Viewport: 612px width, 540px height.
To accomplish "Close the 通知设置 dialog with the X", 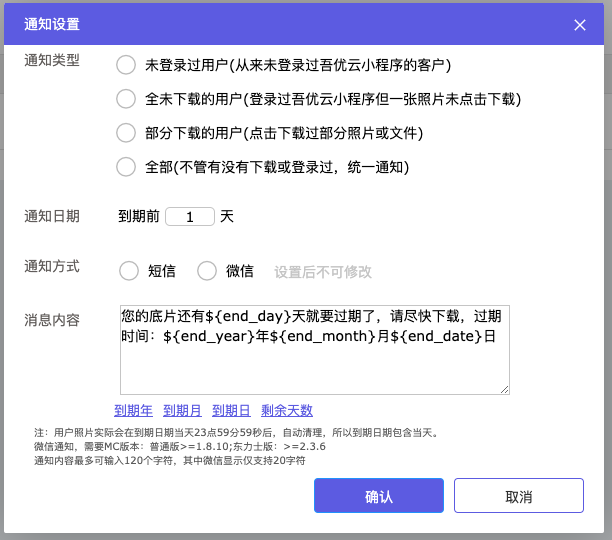I will (x=580, y=24).
